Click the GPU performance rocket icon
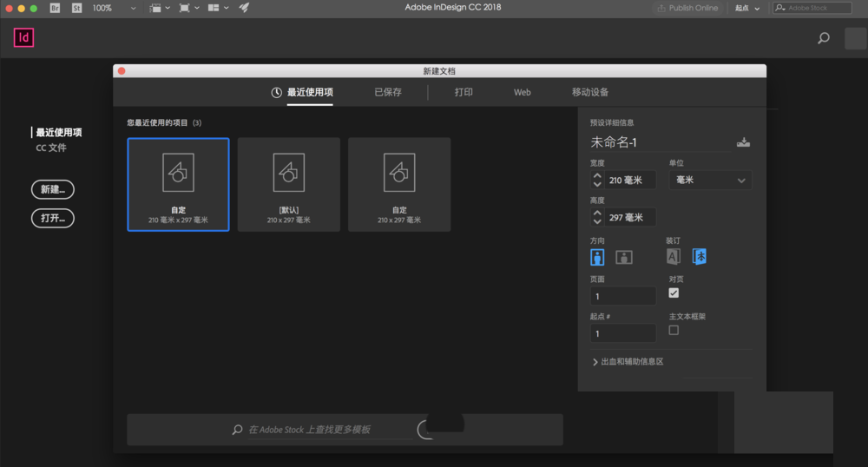 point(244,8)
